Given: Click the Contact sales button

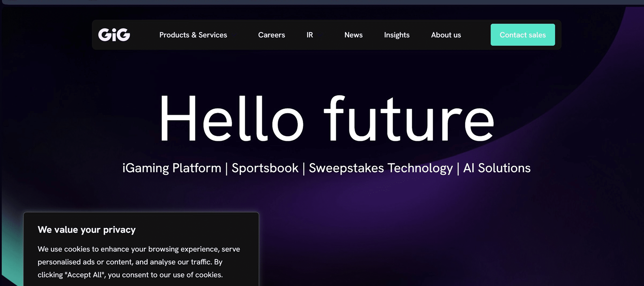Looking at the screenshot, I should pos(523,35).
